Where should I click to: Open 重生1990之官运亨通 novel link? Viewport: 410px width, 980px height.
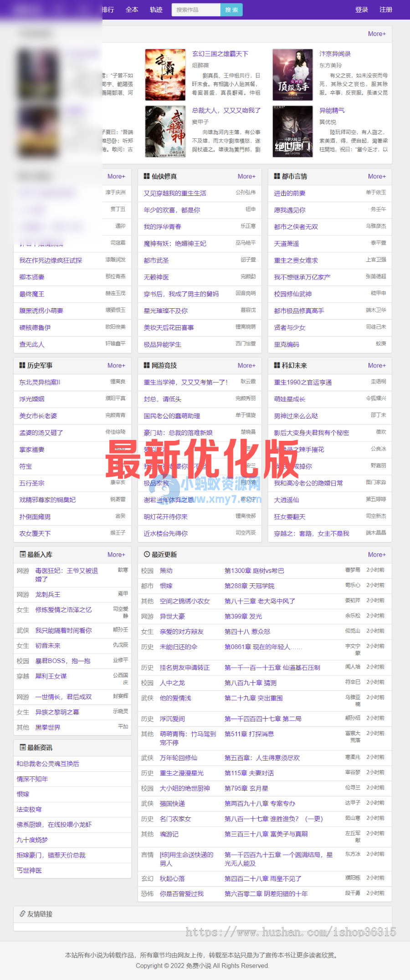303,382
